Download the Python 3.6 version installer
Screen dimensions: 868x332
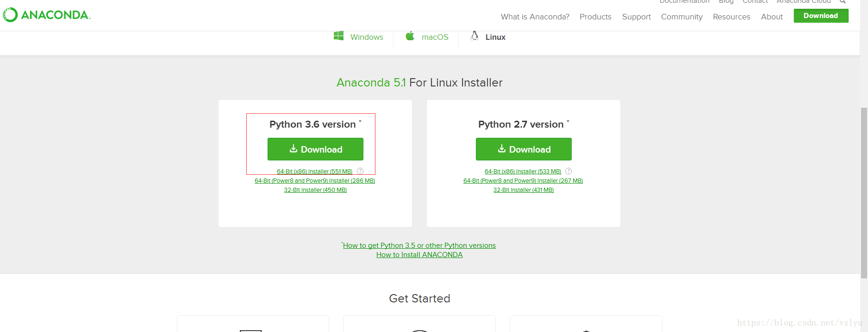pos(315,149)
